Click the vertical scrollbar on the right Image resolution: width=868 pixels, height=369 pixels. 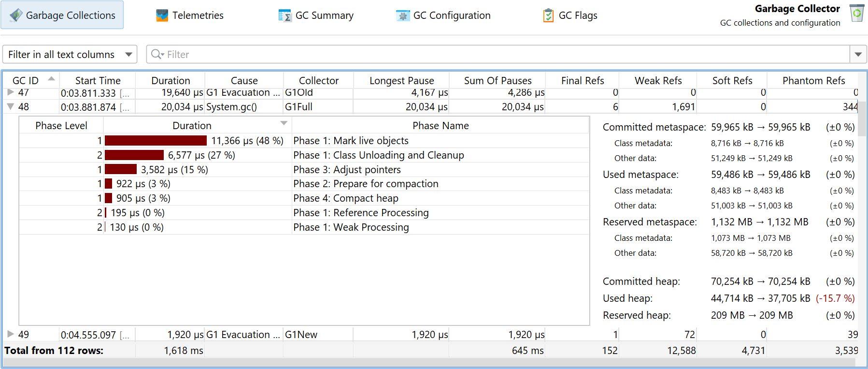(862, 119)
